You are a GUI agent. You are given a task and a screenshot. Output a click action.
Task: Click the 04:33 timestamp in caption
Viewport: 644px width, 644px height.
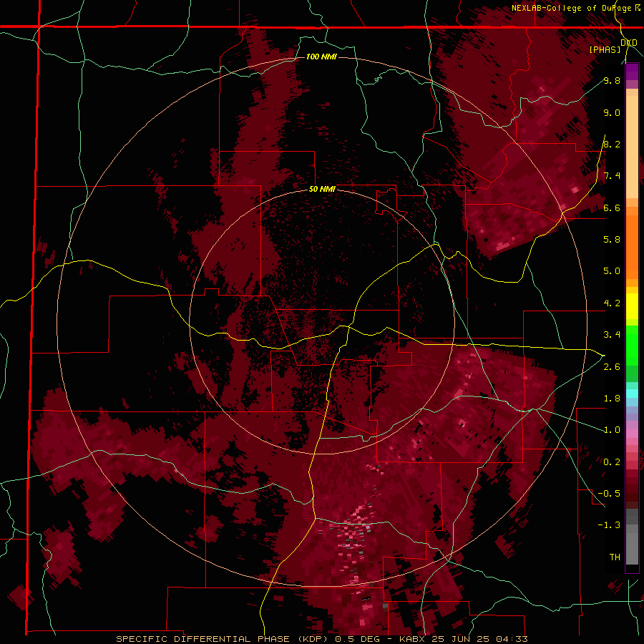pyautogui.click(x=513, y=639)
